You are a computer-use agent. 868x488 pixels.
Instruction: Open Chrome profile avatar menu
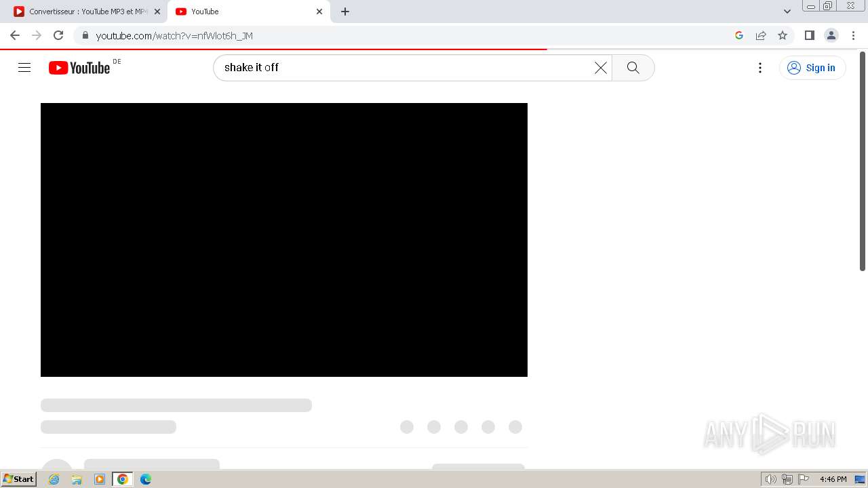(x=831, y=35)
